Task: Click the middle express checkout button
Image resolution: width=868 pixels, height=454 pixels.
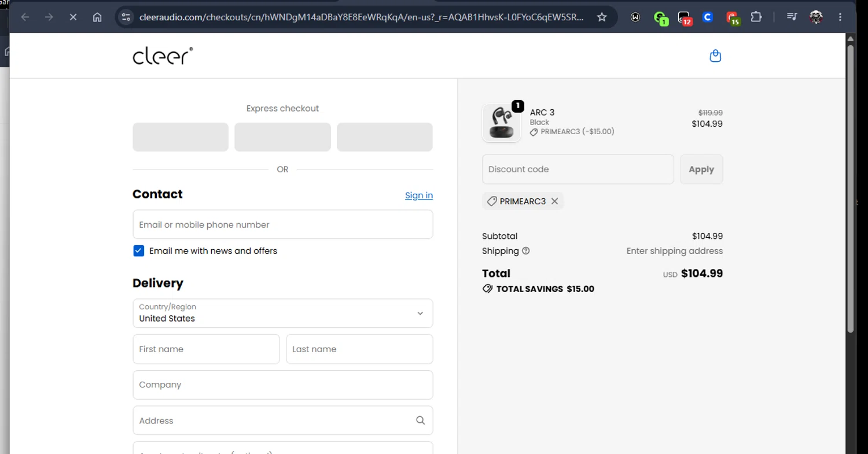Action: pyautogui.click(x=282, y=137)
